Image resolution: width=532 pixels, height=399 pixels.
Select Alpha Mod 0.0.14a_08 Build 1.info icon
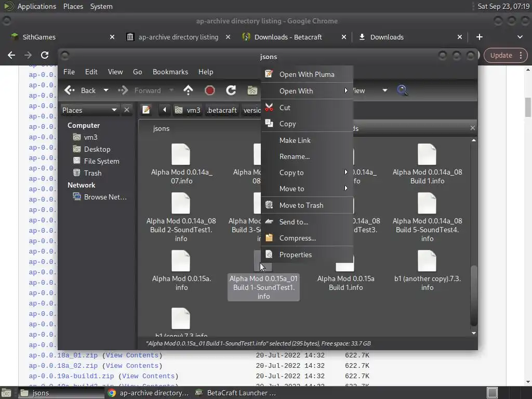click(x=427, y=154)
